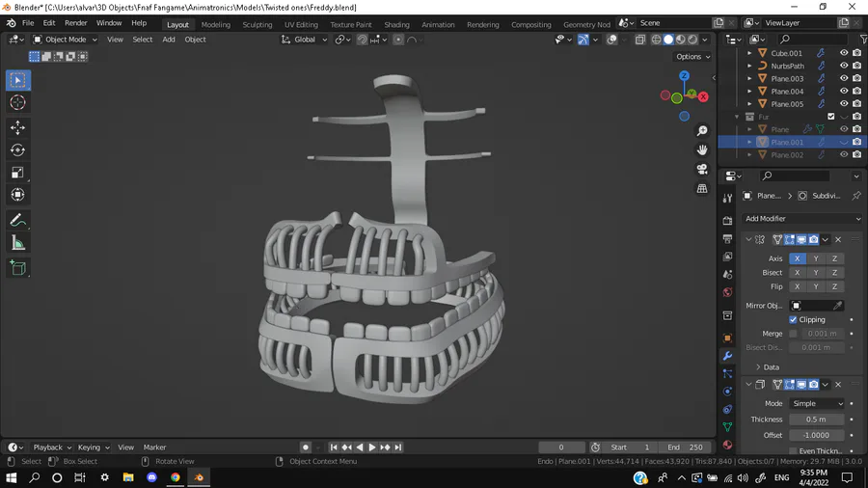Hide NurbsPath with its eye icon

click(844, 66)
